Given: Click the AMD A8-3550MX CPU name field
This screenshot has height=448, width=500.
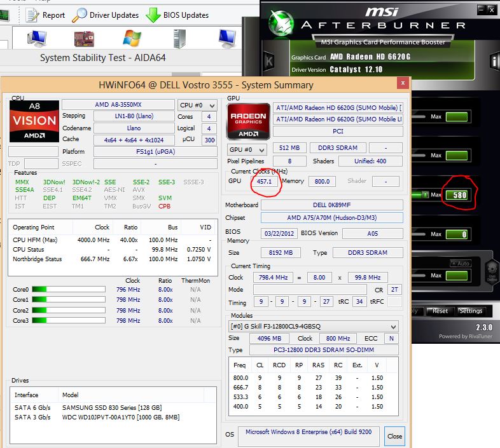Looking at the screenshot, I should coord(118,104).
